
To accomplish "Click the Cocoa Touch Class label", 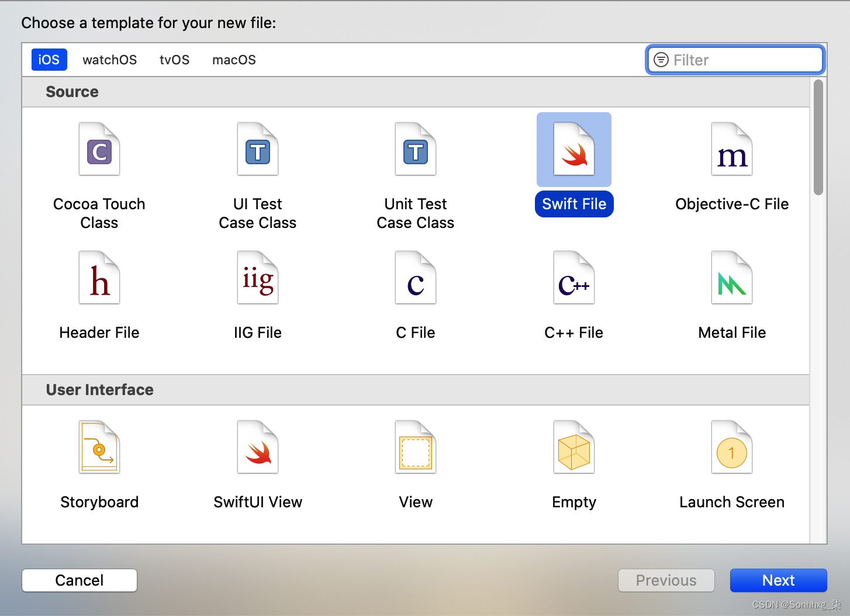I will [99, 213].
